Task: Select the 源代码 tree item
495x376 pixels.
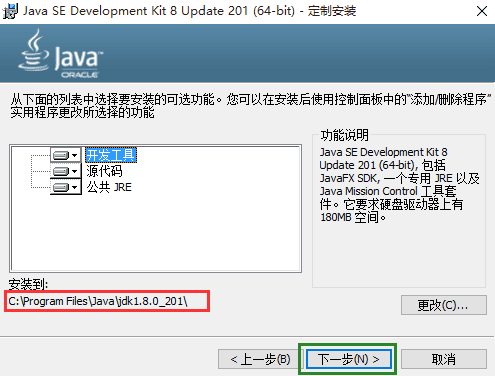Action: pos(104,171)
